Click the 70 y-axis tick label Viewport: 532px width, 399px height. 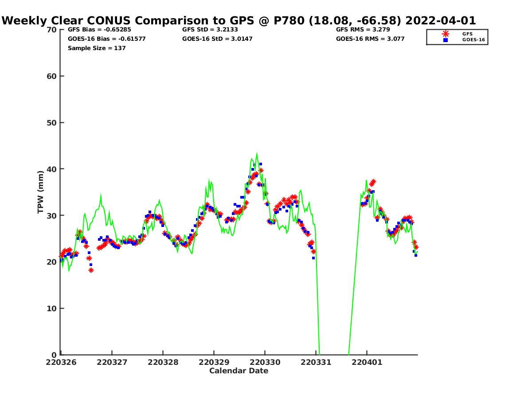pos(52,30)
